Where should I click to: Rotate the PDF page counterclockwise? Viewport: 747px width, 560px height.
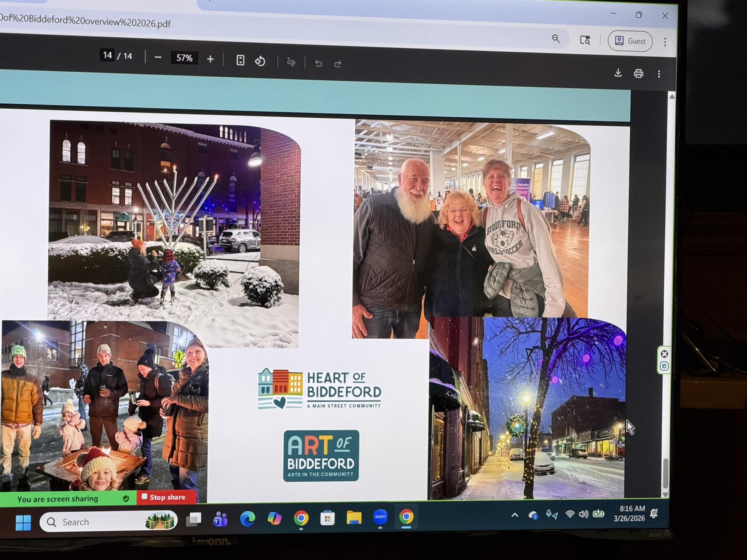click(260, 61)
